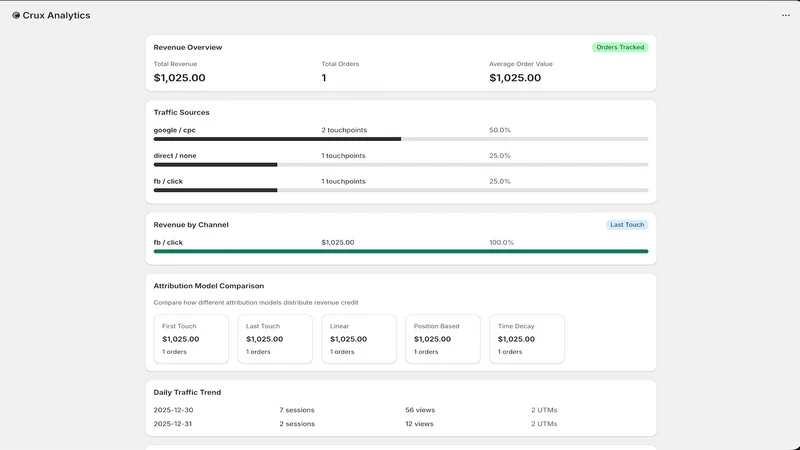Click the google / cpc progress bar
This screenshot has width=800, height=450.
point(401,139)
